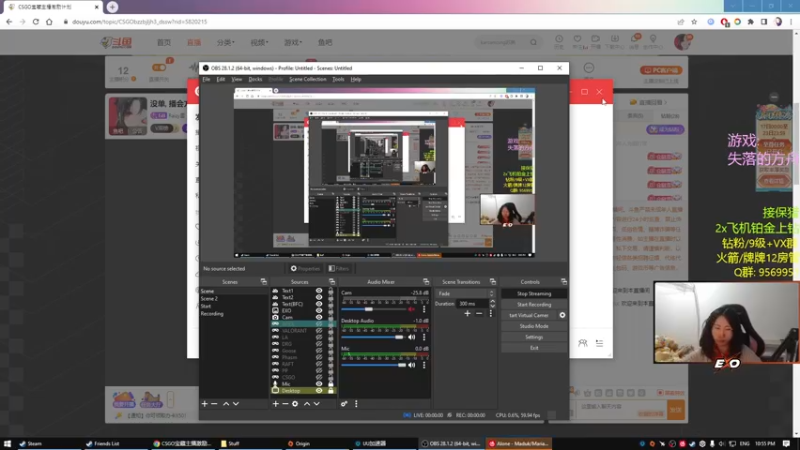This screenshot has width=800, height=450.
Task: Move scene down in Scenes panel
Action: [236, 404]
